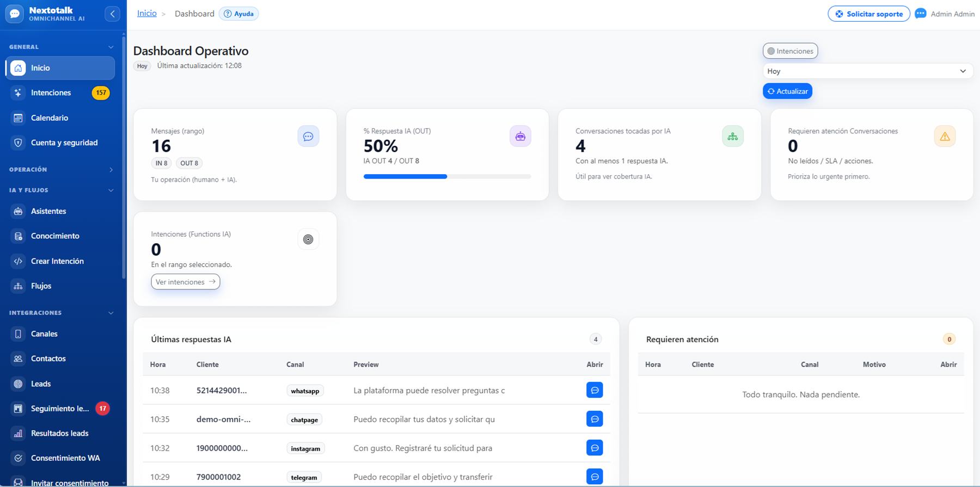Click the sidebar vertical scrollbar

click(124, 158)
